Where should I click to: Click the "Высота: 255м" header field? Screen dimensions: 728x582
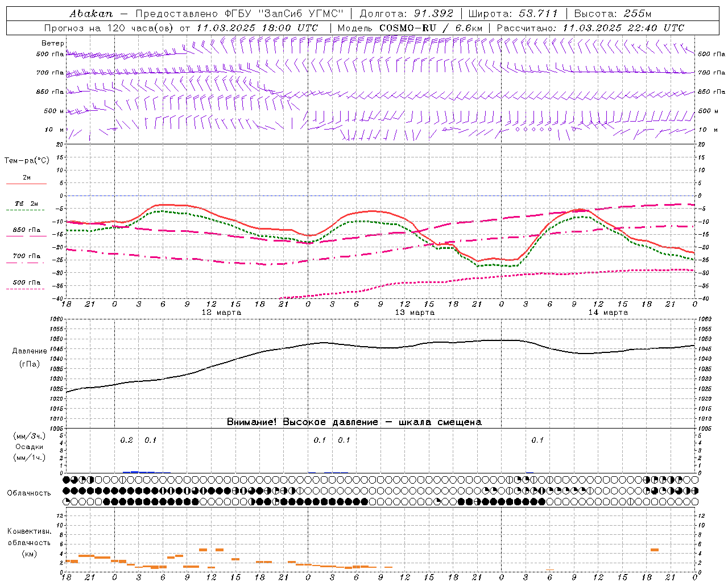coord(613,14)
